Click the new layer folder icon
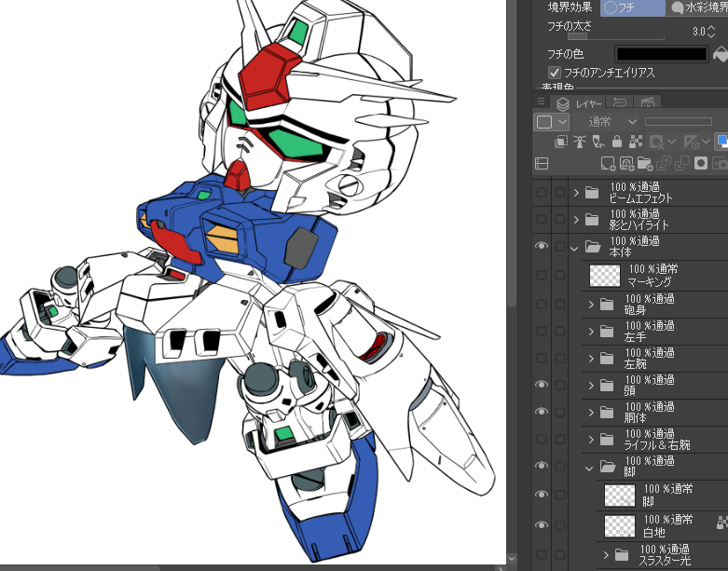Screen dimensions: 728x571 (645, 163)
